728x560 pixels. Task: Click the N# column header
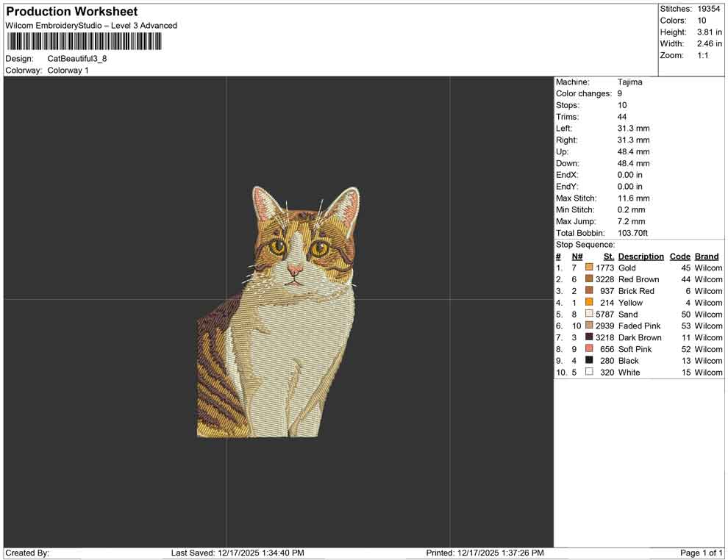tap(577, 256)
